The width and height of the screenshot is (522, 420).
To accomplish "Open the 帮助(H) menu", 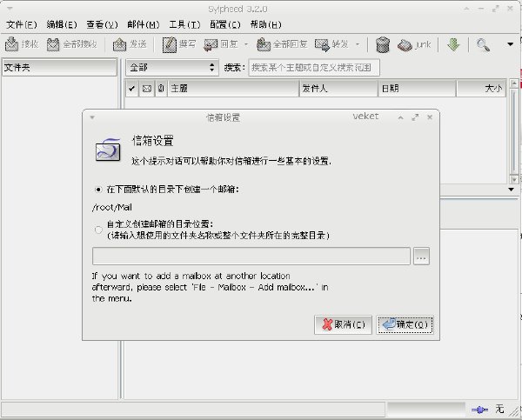I will (265, 24).
